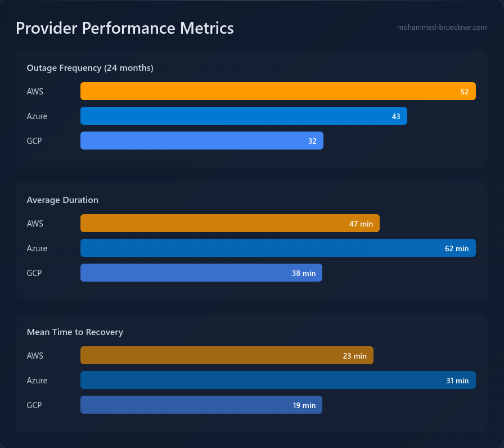Viewport: 504px width, 448px height.
Task: Click the AWS label under Average Duration
Action: coord(35,224)
